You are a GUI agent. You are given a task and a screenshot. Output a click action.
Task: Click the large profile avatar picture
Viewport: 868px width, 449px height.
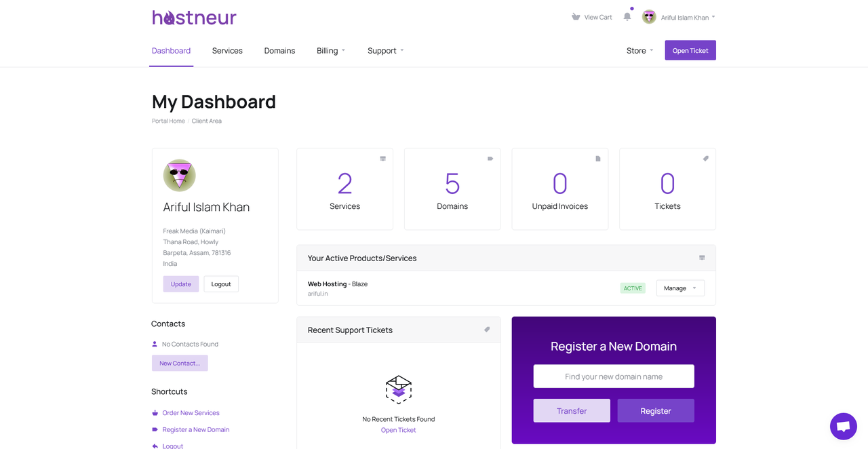[x=179, y=176]
